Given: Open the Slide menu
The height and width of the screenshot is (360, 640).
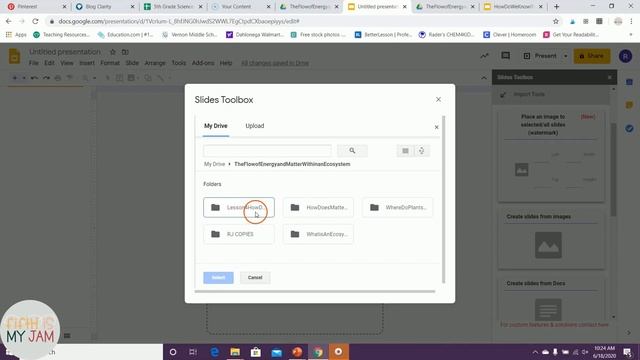Looking at the screenshot, I should [x=132, y=63].
